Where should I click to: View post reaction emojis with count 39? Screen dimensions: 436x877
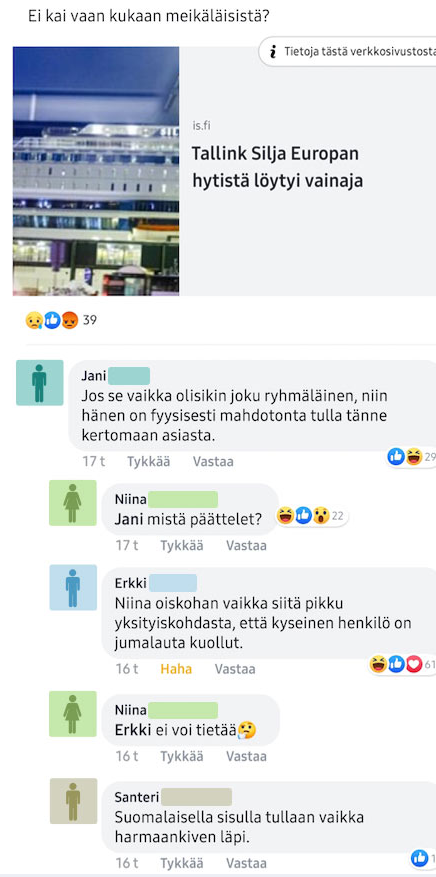(x=60, y=320)
